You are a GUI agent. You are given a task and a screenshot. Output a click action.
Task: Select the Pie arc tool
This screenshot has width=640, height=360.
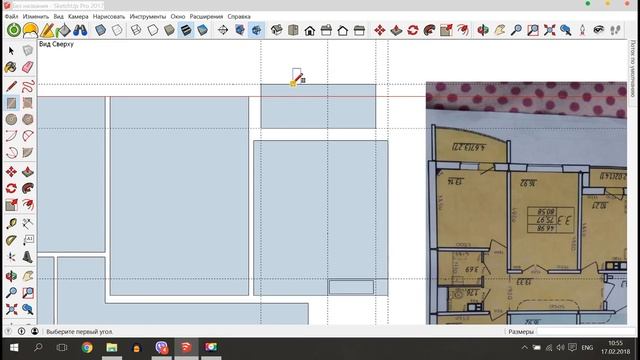pos(28,152)
